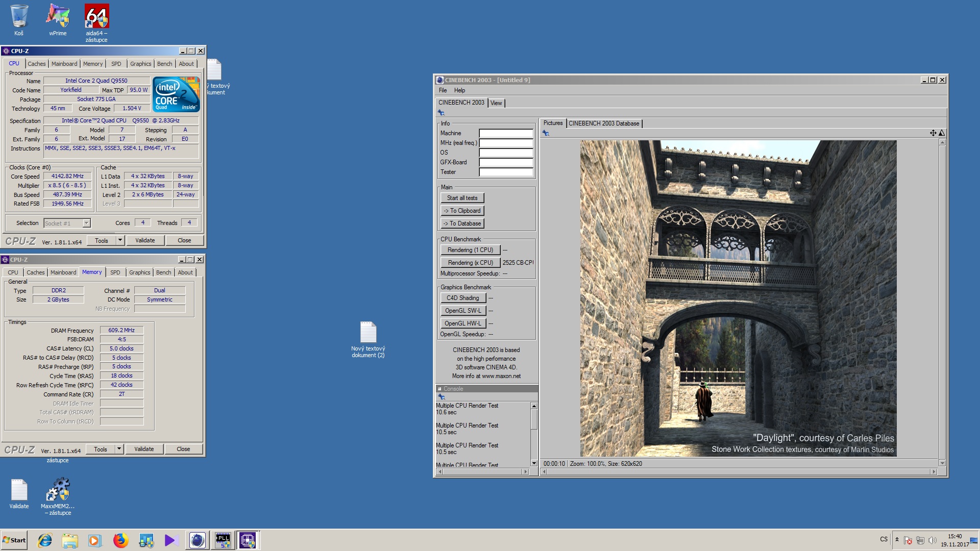Open the Validate text file on desktop
This screenshot has width=980, height=551.
[19, 494]
